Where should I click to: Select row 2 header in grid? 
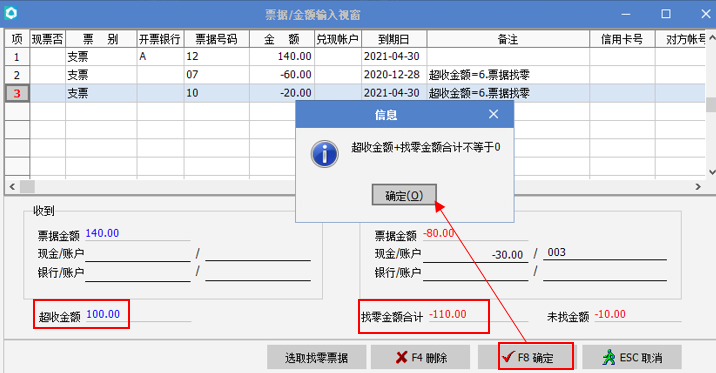[x=17, y=75]
